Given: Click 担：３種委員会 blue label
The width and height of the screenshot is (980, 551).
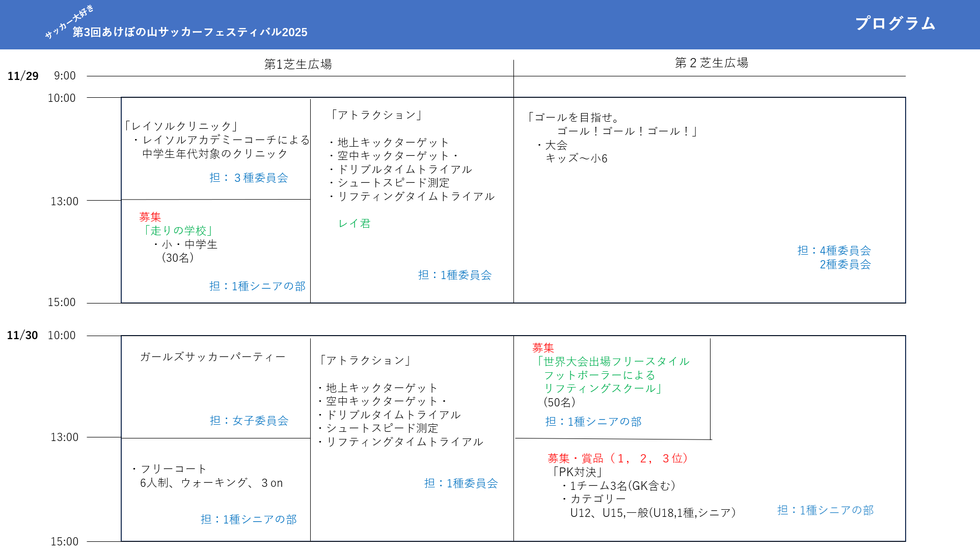Looking at the screenshot, I should [249, 178].
